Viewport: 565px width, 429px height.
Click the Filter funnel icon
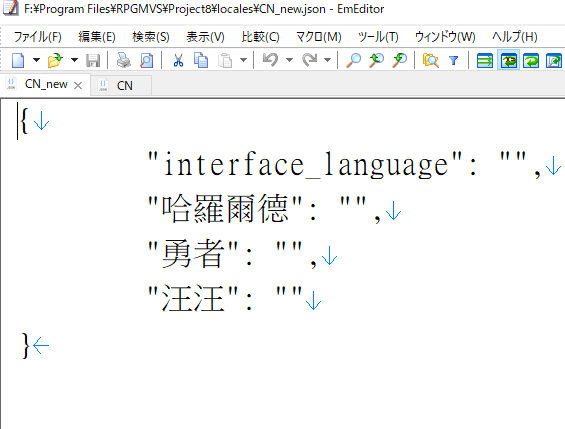454,60
